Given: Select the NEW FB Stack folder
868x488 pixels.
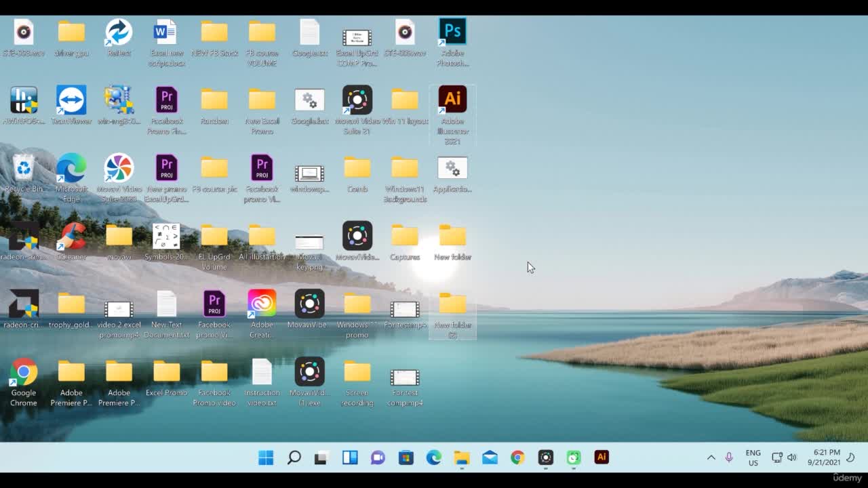Looking at the screenshot, I should coord(214,37).
